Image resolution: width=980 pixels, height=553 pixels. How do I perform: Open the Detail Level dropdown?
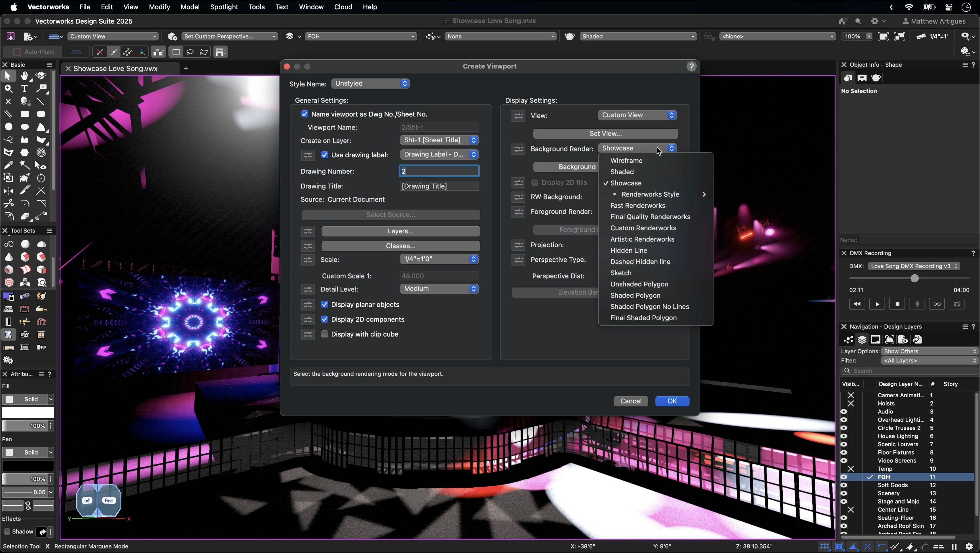click(x=439, y=289)
